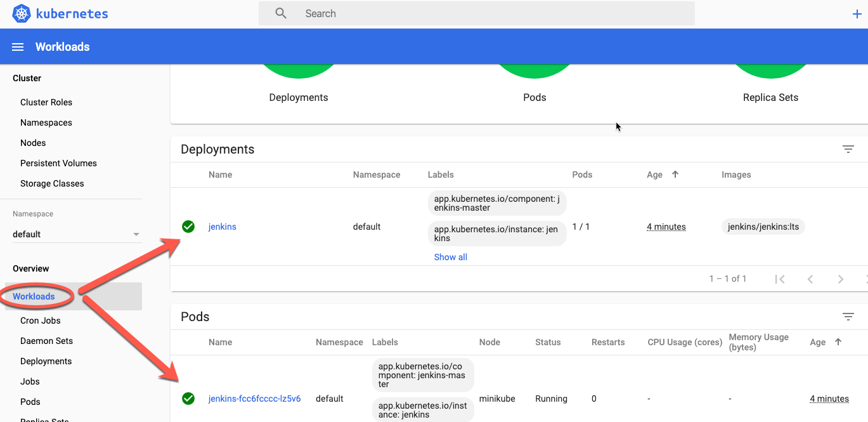This screenshot has width=868, height=422.
Task: Go to first page of Deployments
Action: (x=780, y=279)
